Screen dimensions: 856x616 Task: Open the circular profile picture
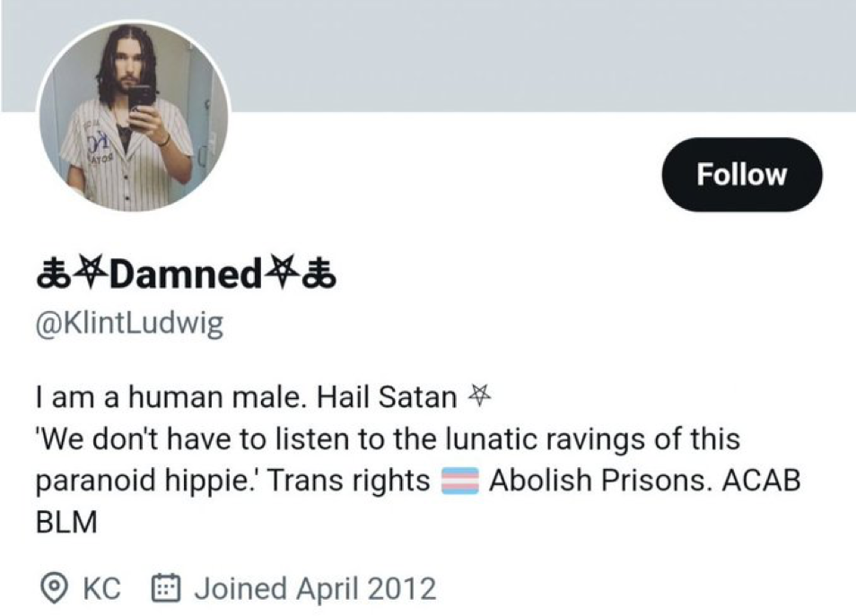(133, 117)
